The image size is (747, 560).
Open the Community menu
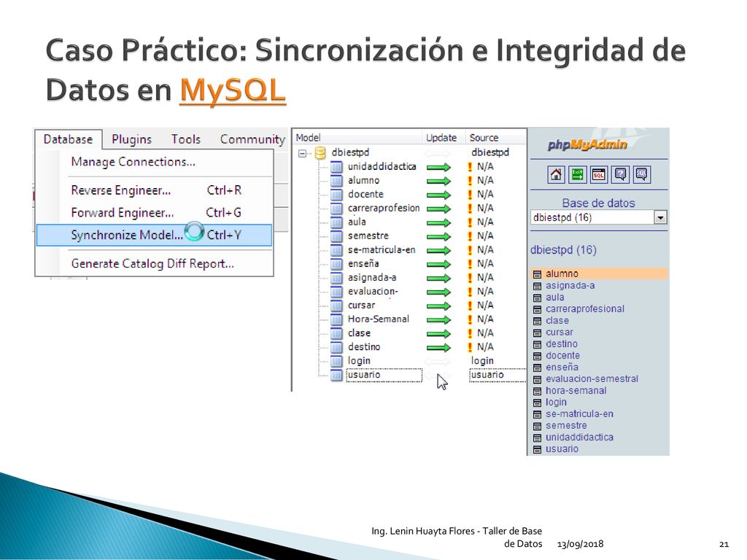pos(252,139)
